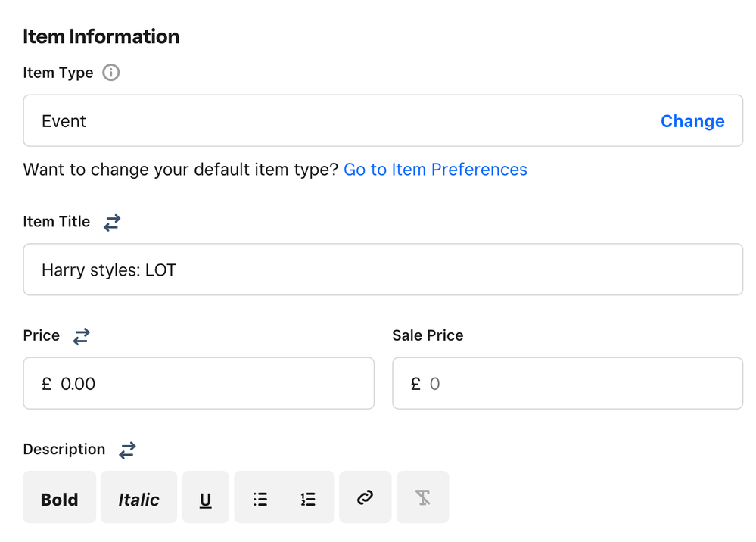This screenshot has height=542, width=756.
Task: Click the Description label text
Action: [64, 450]
